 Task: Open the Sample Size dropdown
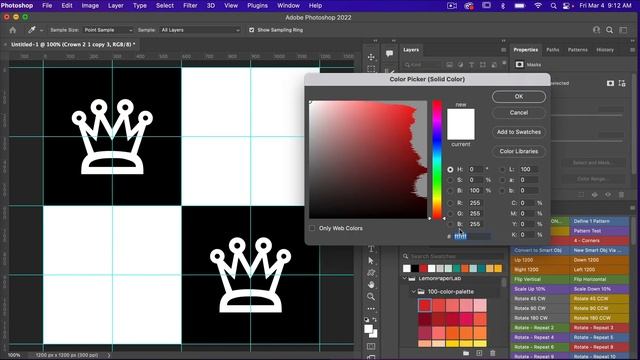tap(108, 30)
